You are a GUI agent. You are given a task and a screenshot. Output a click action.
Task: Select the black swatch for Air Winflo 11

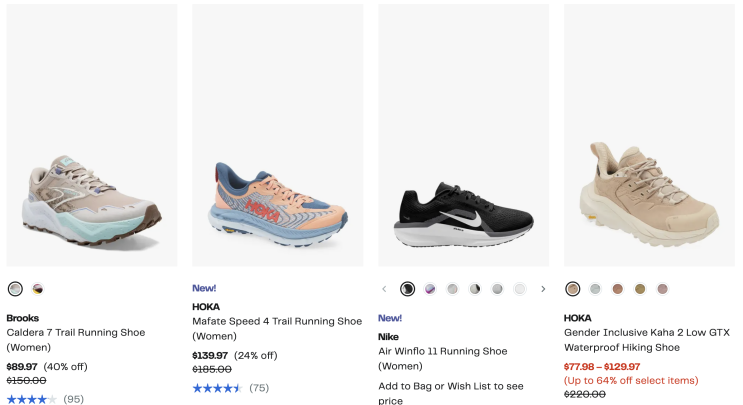point(408,289)
